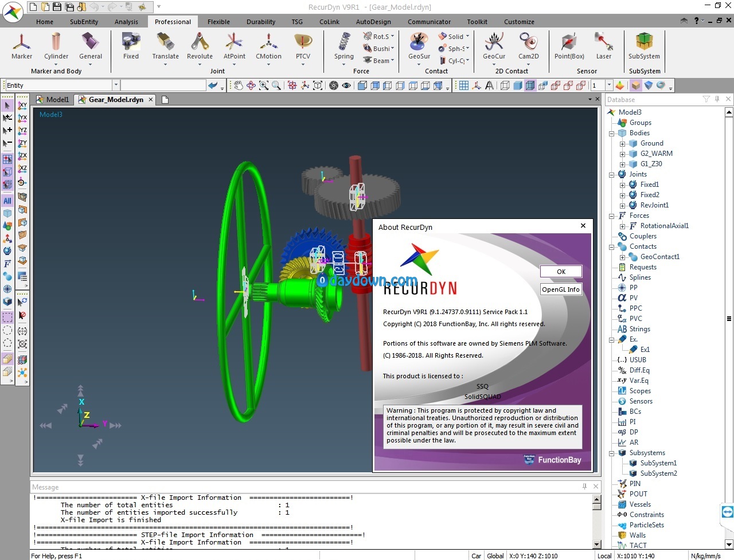Expand the GeoContact1 node
This screenshot has height=560, width=734.
[622, 257]
